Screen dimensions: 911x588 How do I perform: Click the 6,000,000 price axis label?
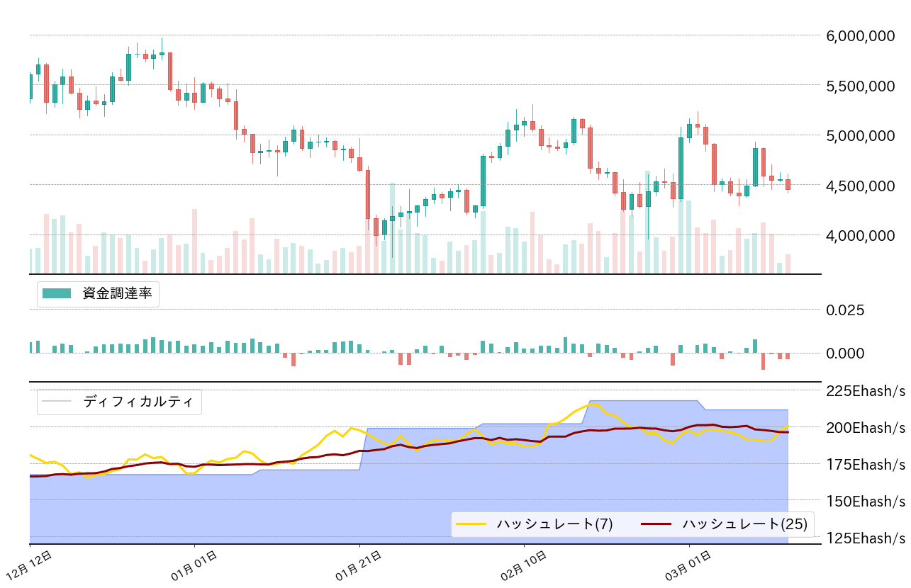tap(862, 35)
